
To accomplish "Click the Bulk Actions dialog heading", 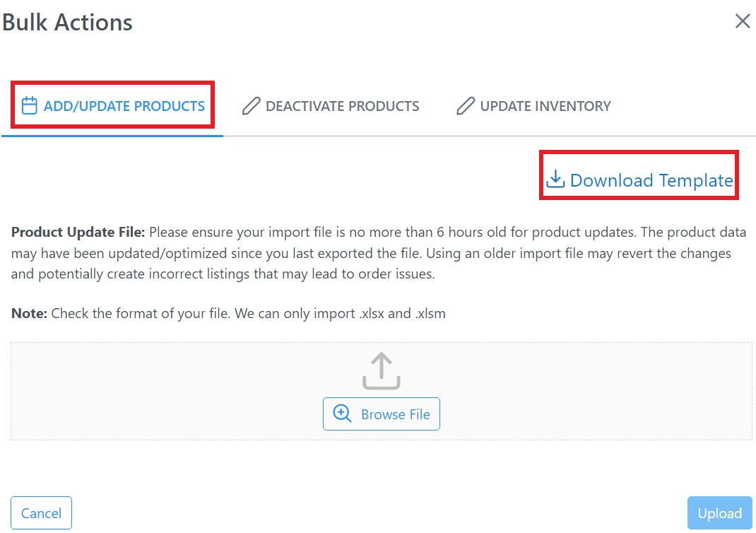I will coord(67,22).
